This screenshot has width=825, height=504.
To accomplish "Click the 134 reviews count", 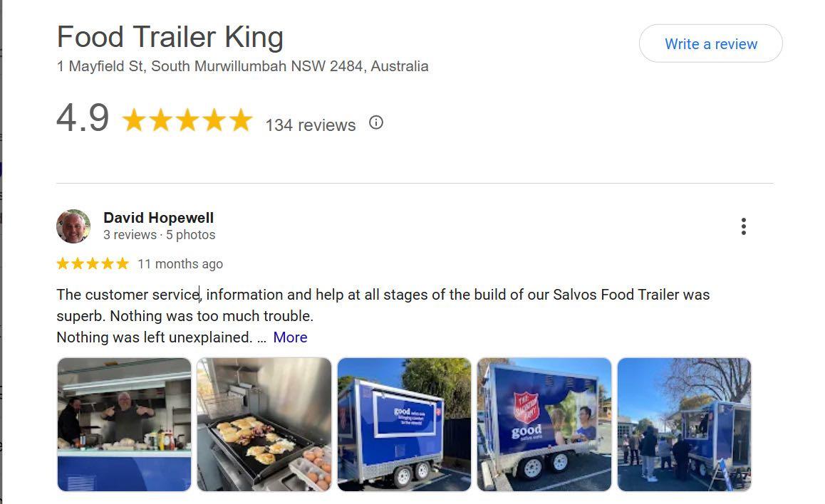I will point(311,125).
